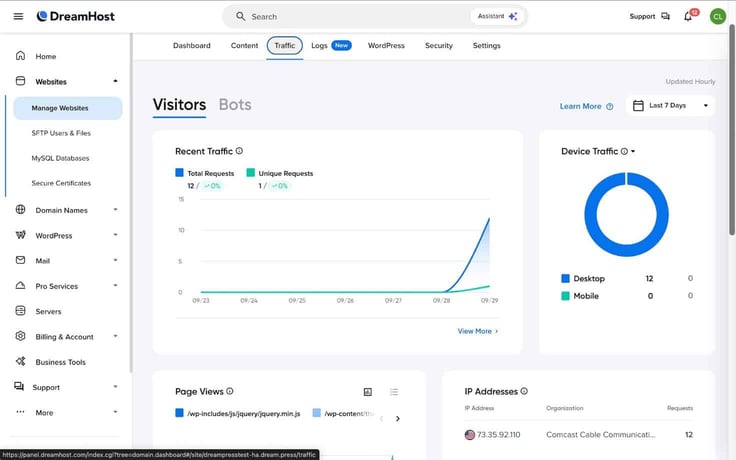The height and width of the screenshot is (460, 736).
Task: Open MySQL Databases
Action: pyautogui.click(x=60, y=158)
